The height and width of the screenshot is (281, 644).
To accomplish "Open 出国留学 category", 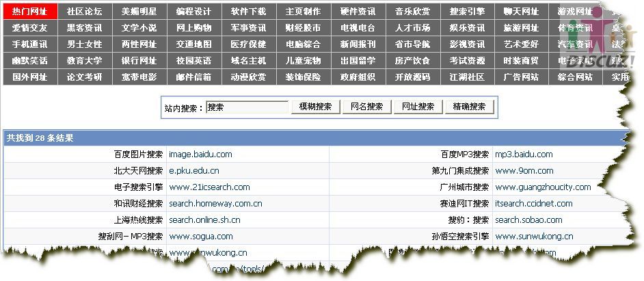I will (358, 61).
